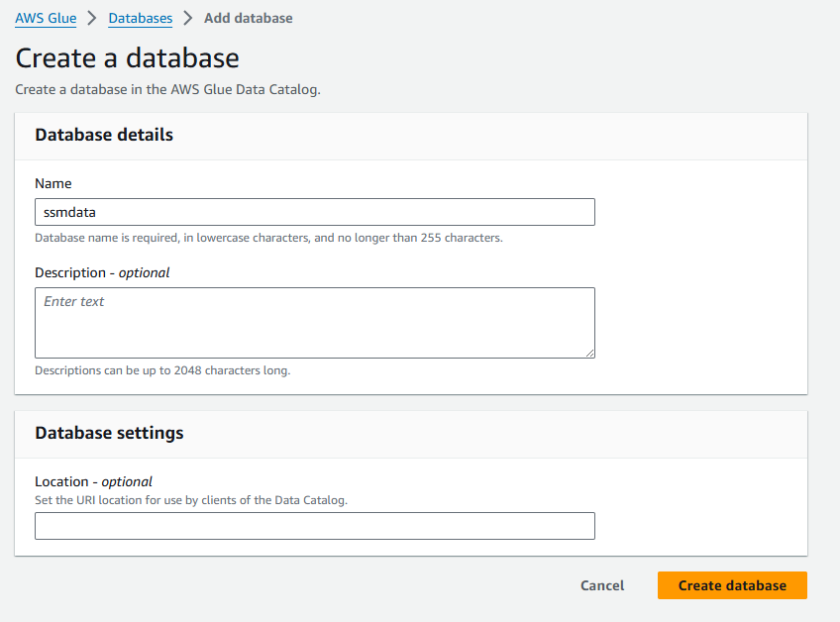Go to the Databases breadcrumb link

pos(140,18)
